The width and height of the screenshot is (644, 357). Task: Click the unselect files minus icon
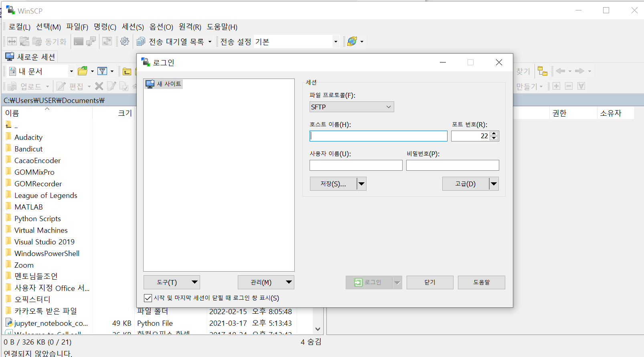(569, 86)
